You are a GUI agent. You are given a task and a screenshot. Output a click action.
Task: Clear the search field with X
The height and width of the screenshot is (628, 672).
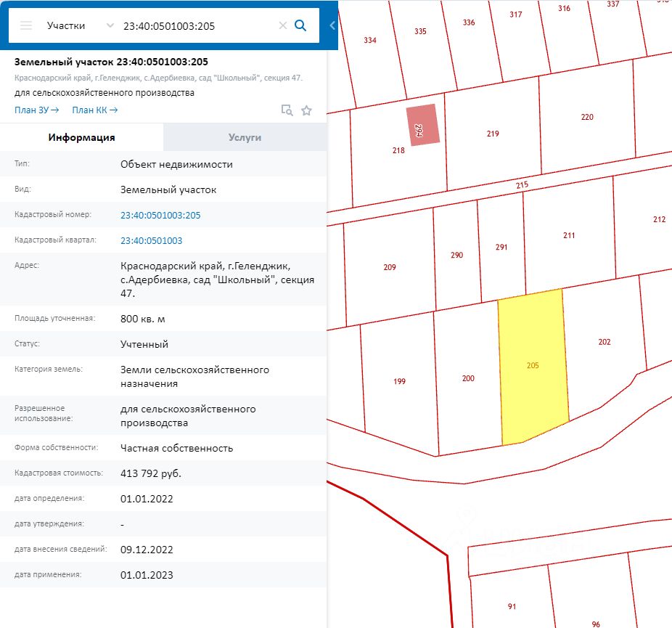[x=283, y=25]
